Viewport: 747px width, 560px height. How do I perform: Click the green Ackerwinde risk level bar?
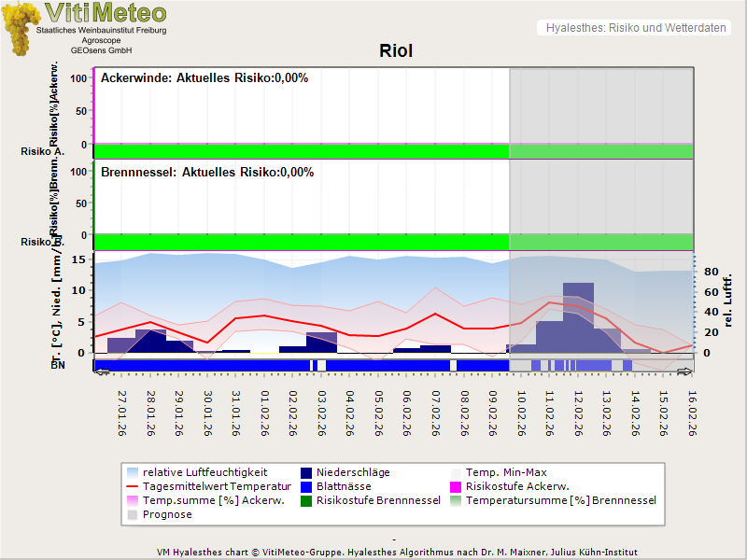301,151
